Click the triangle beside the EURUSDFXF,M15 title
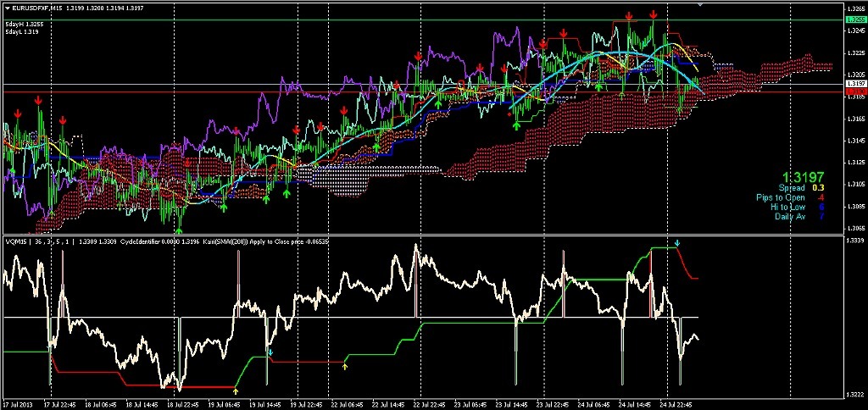The image size is (868, 410). (x=6, y=8)
